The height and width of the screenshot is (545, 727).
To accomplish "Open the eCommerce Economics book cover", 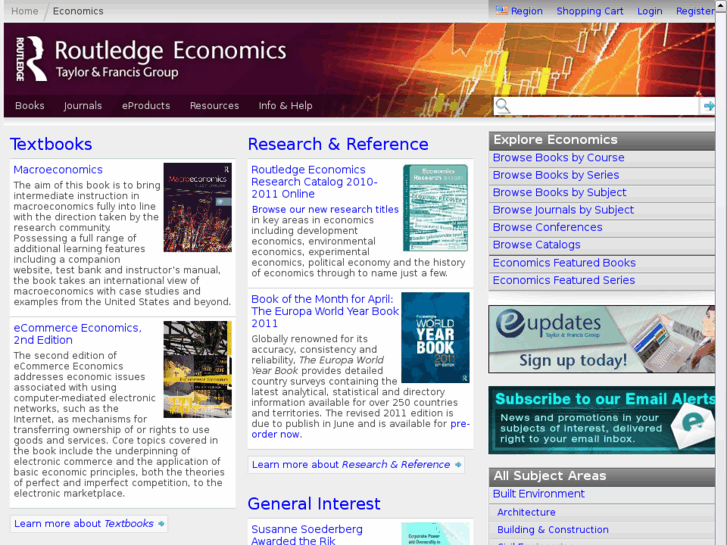I will (x=198, y=369).
